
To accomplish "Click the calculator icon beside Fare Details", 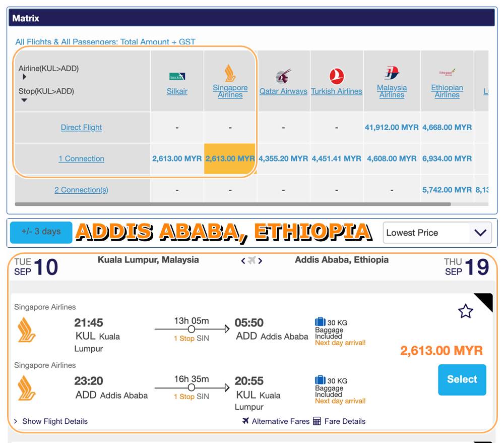I will 317,421.
